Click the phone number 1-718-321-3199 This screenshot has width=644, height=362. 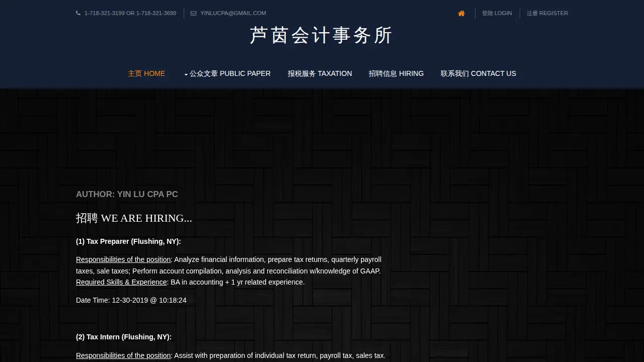[105, 13]
